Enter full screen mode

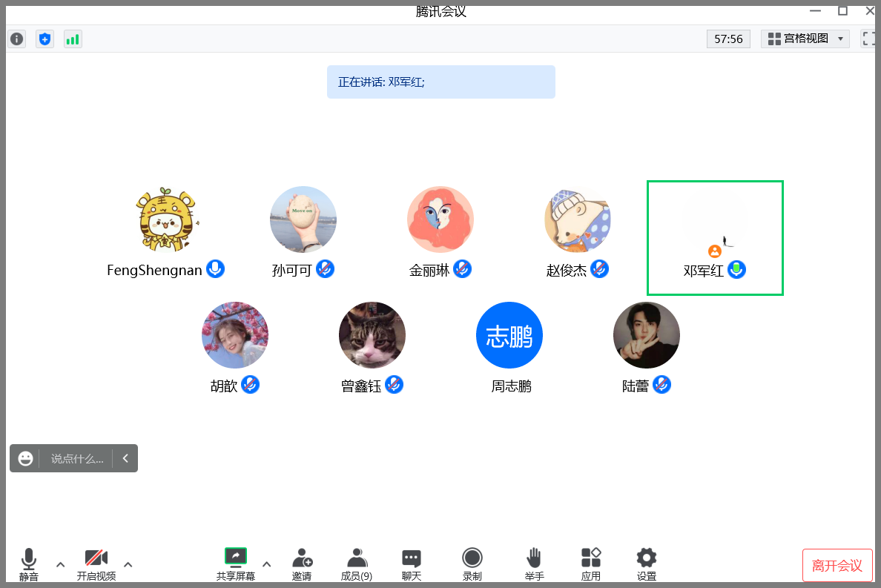868,39
